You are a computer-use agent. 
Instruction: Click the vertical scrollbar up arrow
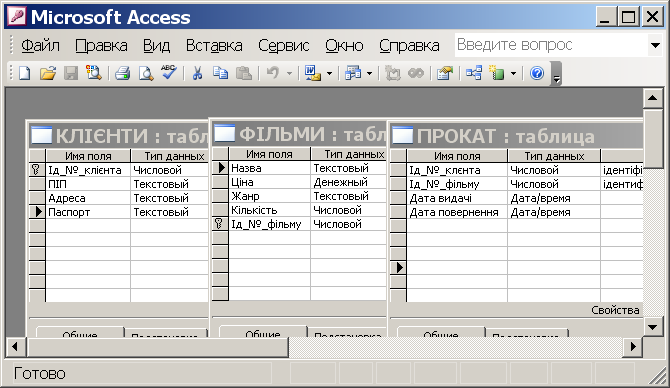click(652, 98)
